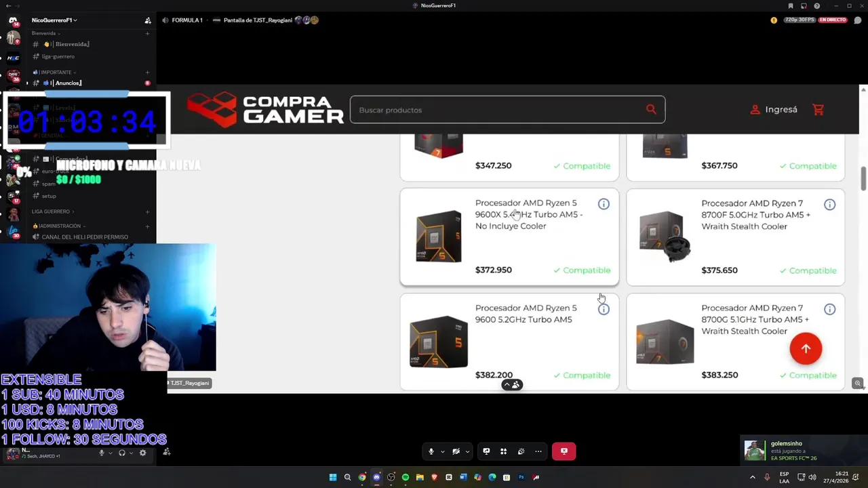Show info for Ryzen 7 8700F processor
This screenshot has height=488, width=868.
829,205
